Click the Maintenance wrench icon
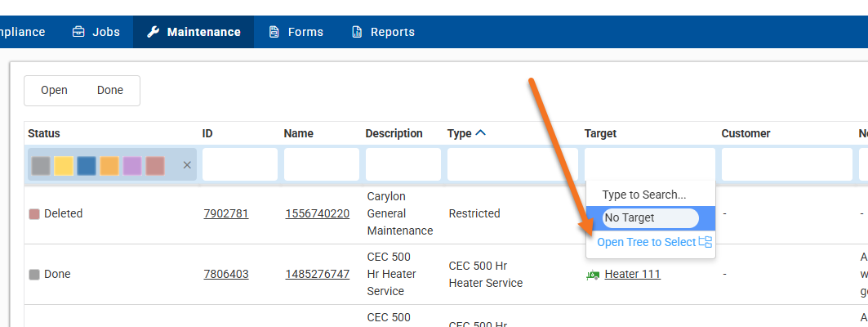Screen dimensions: 868x327 click(154, 32)
